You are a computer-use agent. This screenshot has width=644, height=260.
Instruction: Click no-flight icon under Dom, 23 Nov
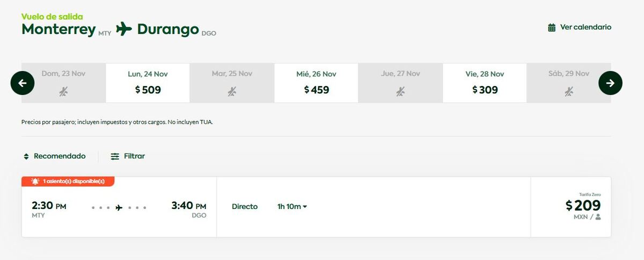pyautogui.click(x=63, y=91)
